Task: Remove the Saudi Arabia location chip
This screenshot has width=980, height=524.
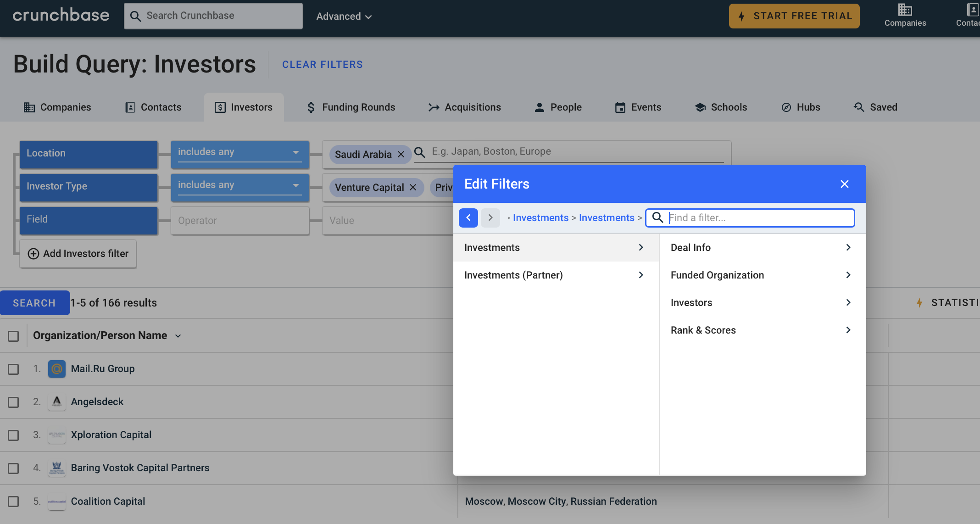Action: (401, 154)
